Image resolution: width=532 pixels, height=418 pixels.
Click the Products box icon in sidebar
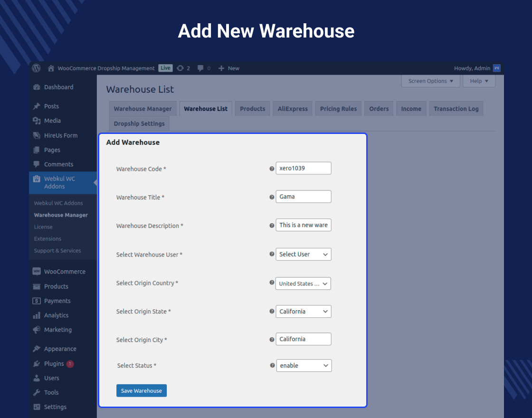37,286
